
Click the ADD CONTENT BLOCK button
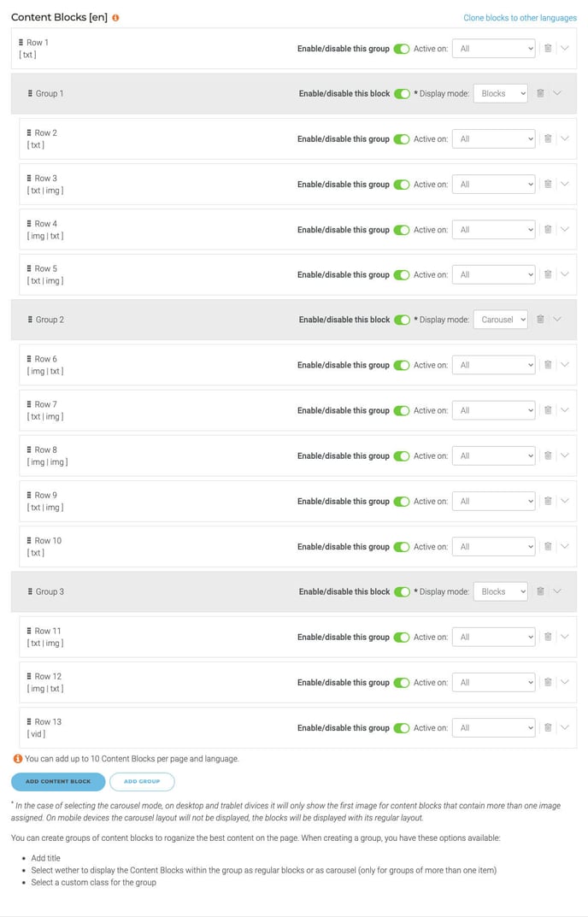(57, 781)
